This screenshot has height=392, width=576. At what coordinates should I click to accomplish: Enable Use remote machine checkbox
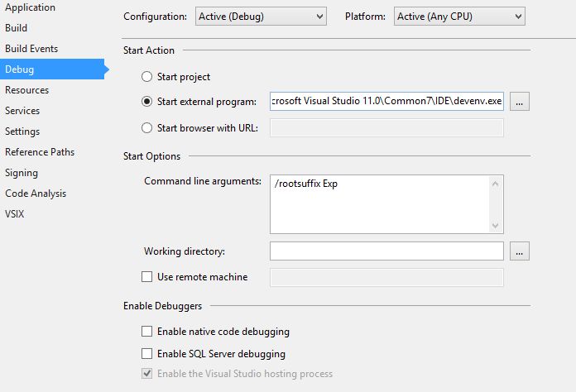click(x=147, y=276)
